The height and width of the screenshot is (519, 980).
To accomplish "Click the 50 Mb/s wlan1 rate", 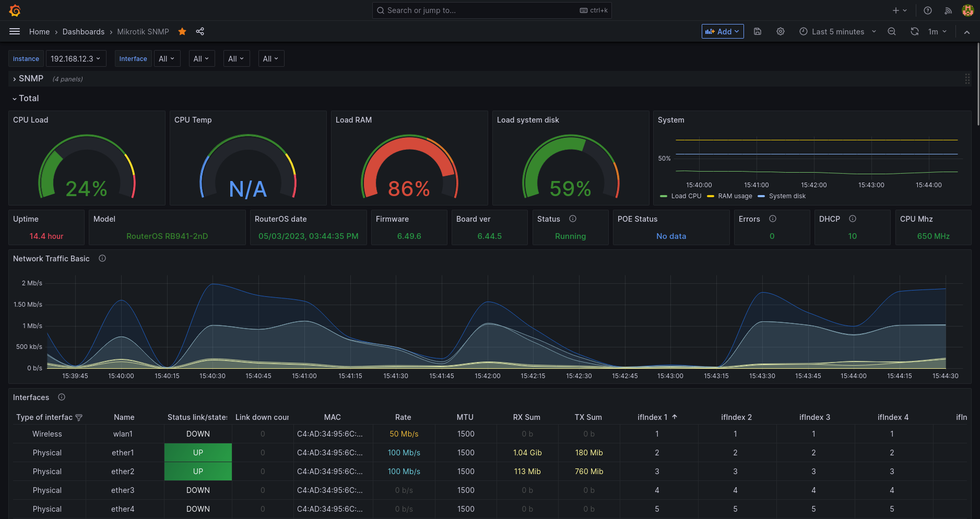I will click(x=404, y=434).
